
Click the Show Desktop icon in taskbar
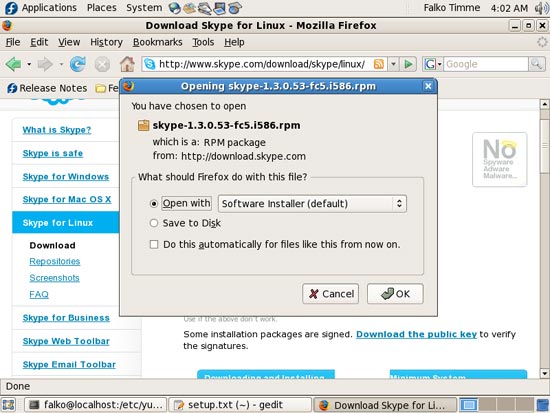(x=8, y=405)
